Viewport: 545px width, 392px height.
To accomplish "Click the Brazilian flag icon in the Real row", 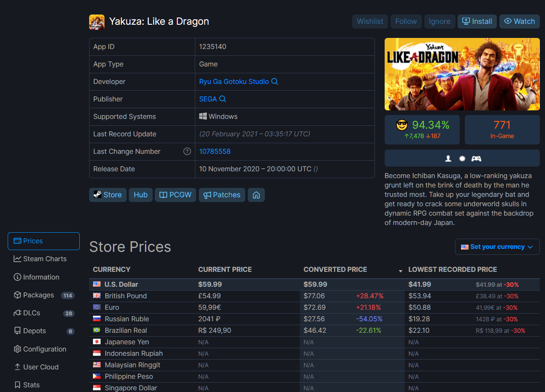I will pyautogui.click(x=97, y=330).
